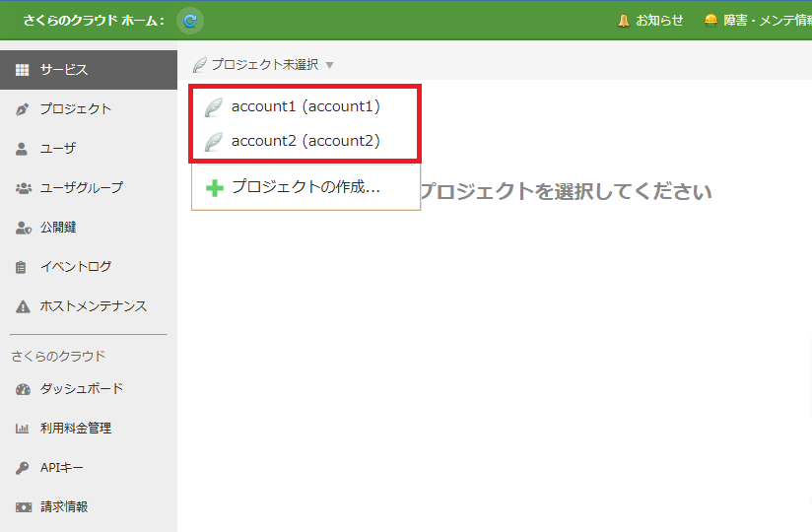Choose プロジェクトの作成... menu entry
The height and width of the screenshot is (532, 812).
pyautogui.click(x=305, y=187)
